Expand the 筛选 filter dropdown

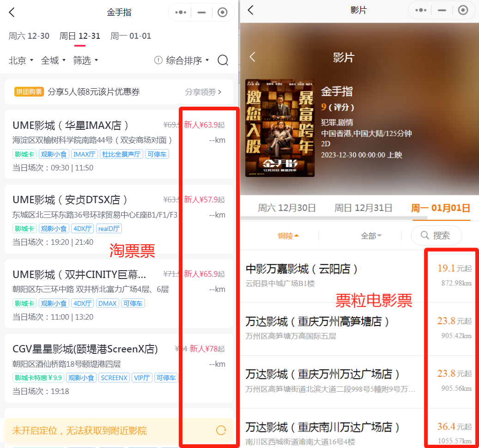click(85, 60)
